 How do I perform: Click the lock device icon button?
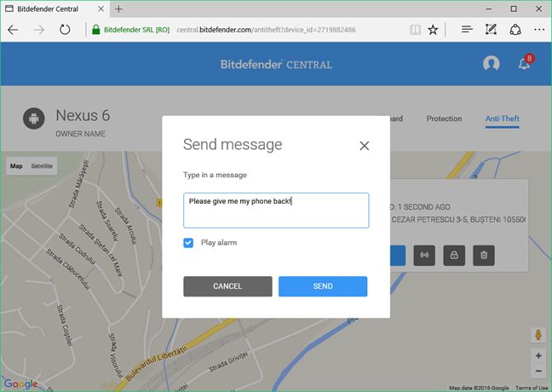454,256
